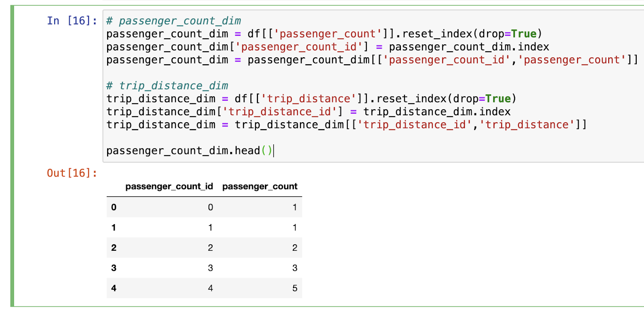Click first 'True' keyword in passenger_count reset_index
The image size is (644, 310).
coord(524,34)
